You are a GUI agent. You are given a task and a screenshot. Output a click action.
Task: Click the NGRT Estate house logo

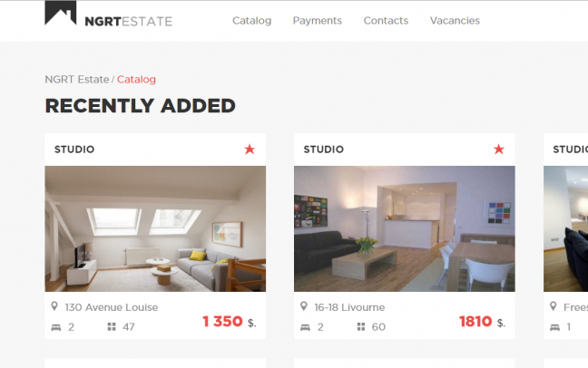(61, 15)
